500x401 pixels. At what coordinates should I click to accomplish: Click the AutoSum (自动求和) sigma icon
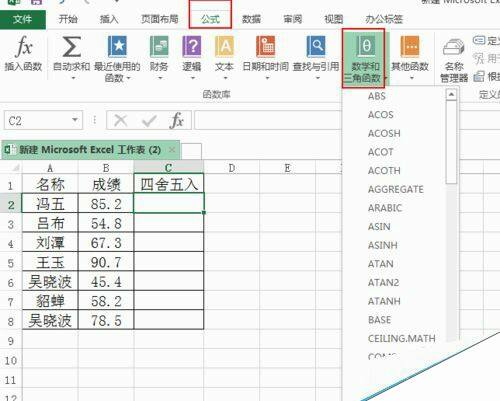[72, 47]
